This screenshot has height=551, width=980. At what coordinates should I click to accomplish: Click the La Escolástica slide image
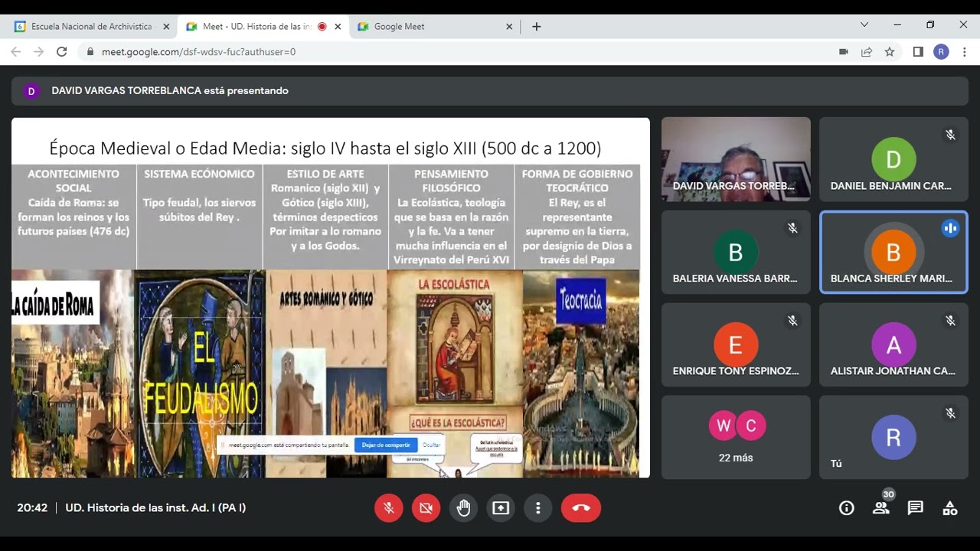point(455,373)
